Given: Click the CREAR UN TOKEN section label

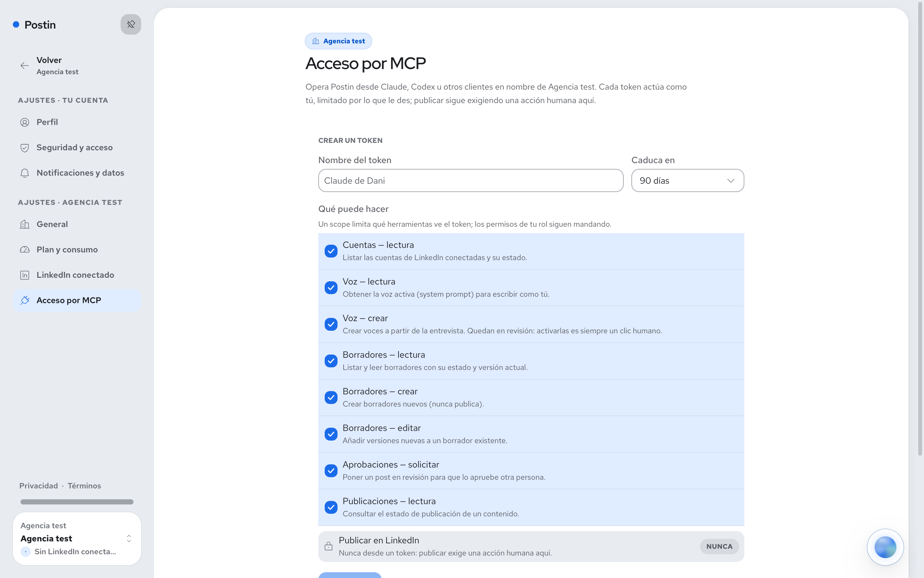Looking at the screenshot, I should pyautogui.click(x=350, y=141).
